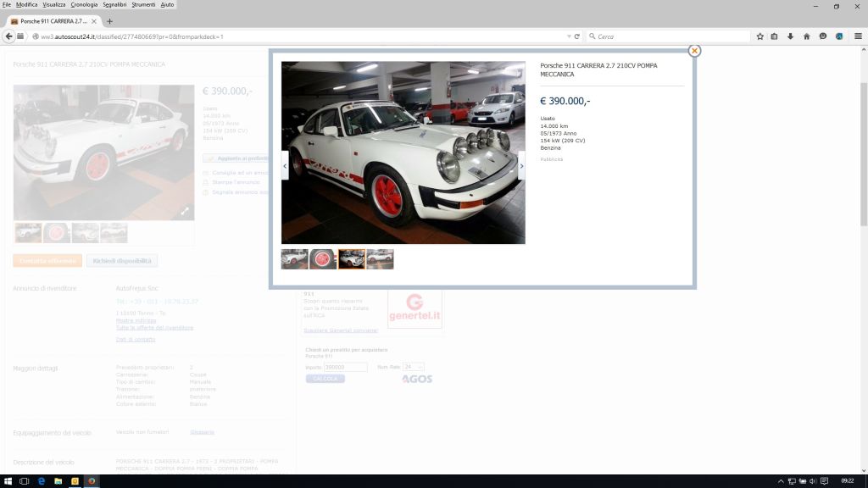Click site identity globe icon
Screen dimensions: 868x488
coord(35,36)
